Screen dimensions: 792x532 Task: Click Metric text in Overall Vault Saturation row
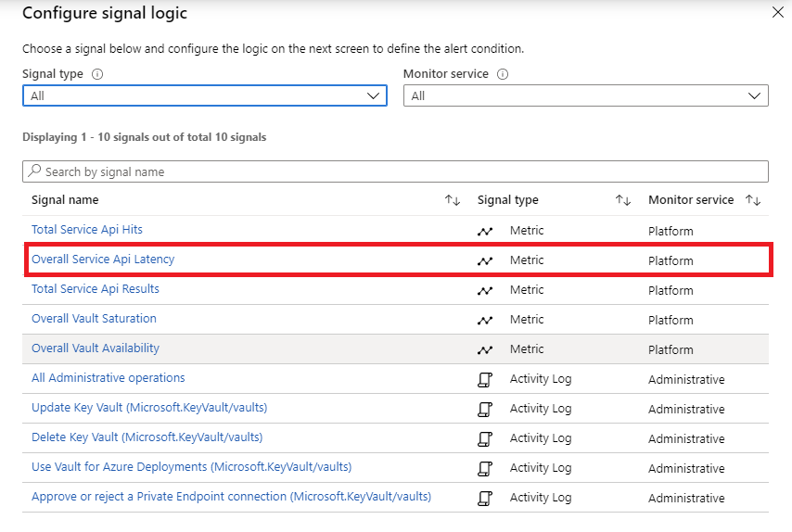[x=527, y=320]
